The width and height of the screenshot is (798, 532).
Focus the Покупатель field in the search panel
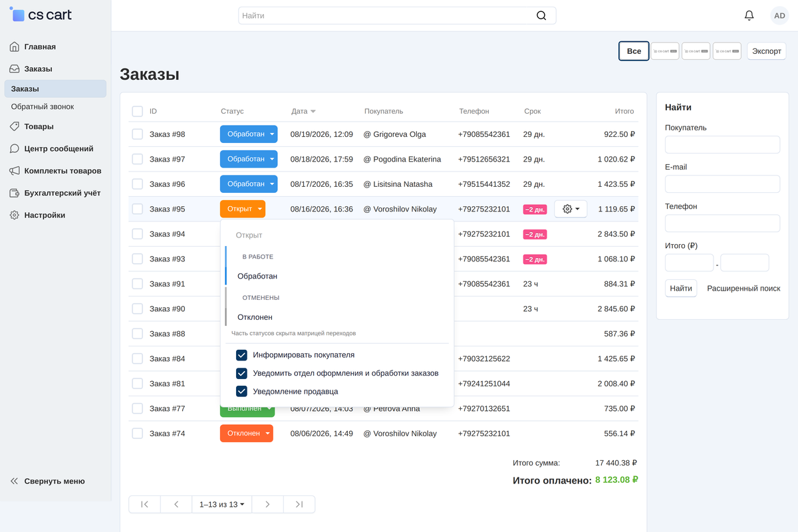point(722,144)
